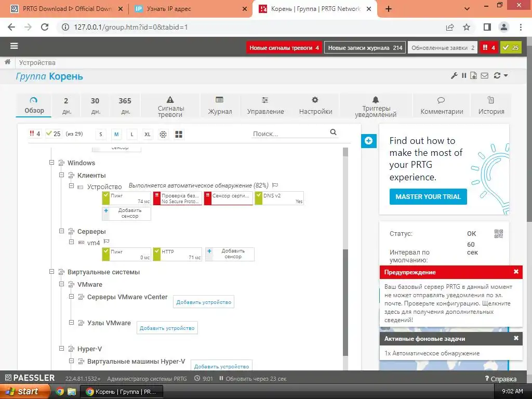
Task: Open the refresh dropdown arrow in header
Action: (506, 76)
